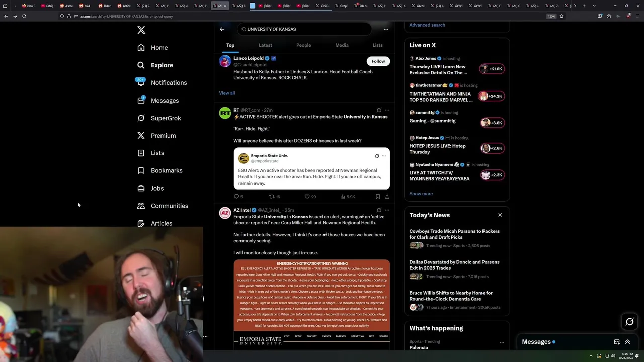Open Bruce Willis news story

[x=457, y=300]
